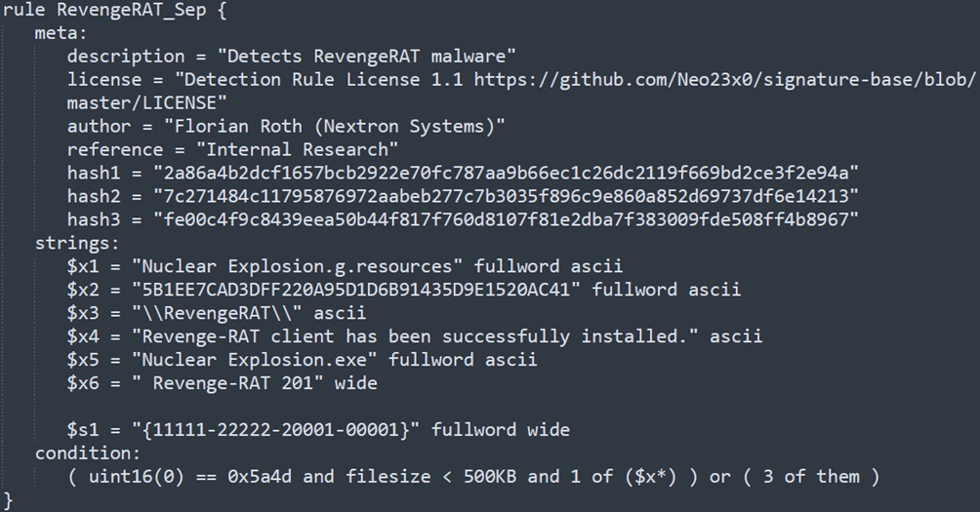
Task: Click the hash1 value line
Action: tap(505, 173)
